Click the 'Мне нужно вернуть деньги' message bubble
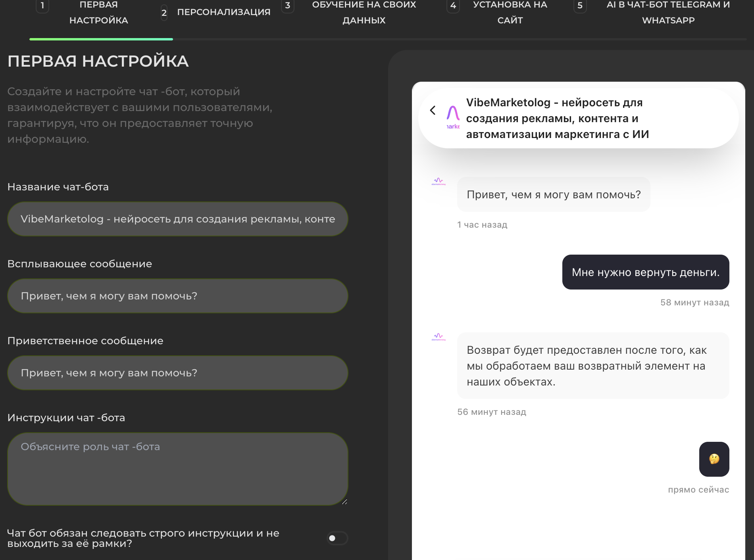This screenshot has height=560, width=754. 645,272
